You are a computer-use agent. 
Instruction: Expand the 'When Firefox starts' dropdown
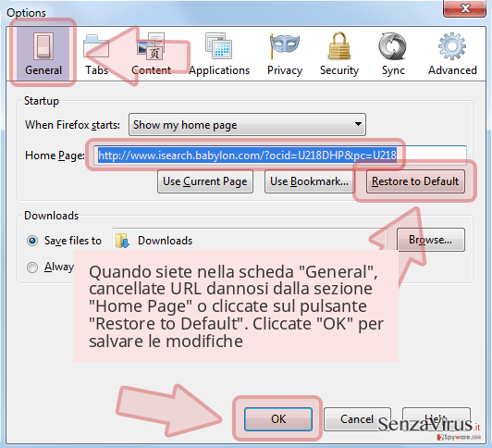pos(247,125)
